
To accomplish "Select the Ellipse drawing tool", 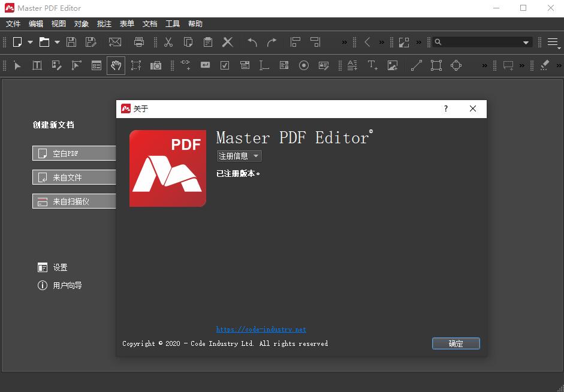I will (x=456, y=65).
